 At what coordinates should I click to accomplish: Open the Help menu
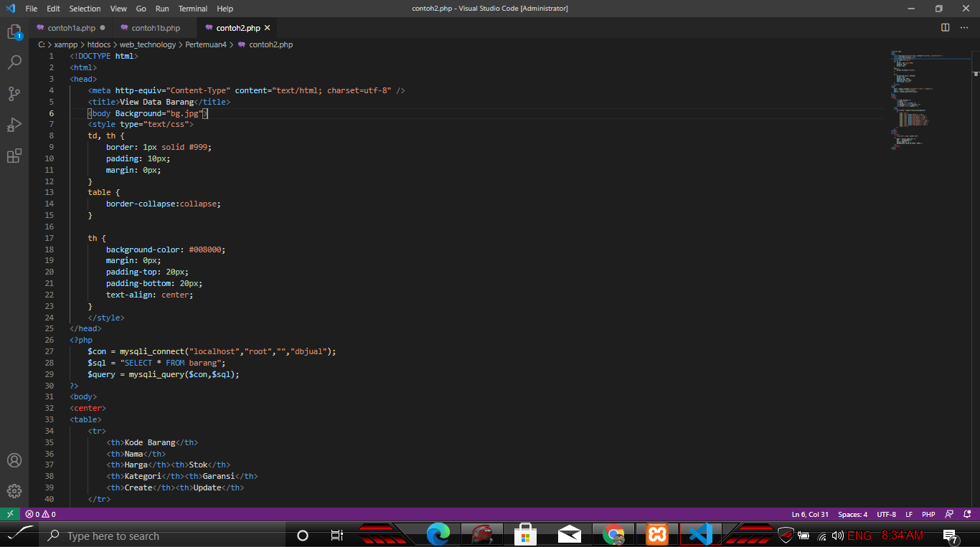click(x=225, y=9)
